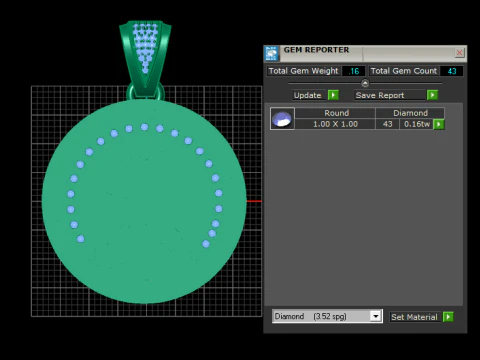This screenshot has width=480, height=360.
Task: Click the green arrow next to Set Material
Action: tap(448, 317)
